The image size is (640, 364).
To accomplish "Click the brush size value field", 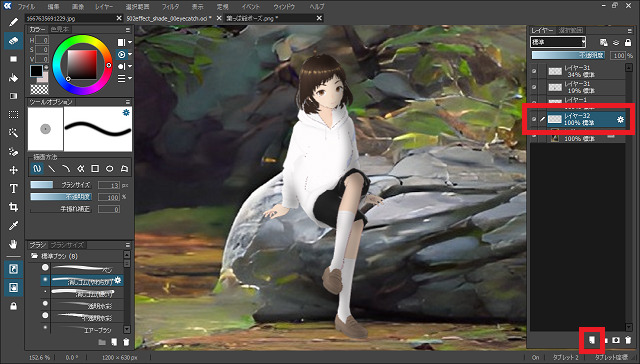I will click(x=109, y=185).
